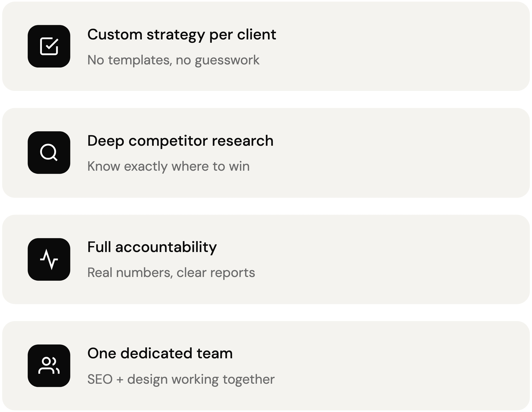The width and height of the screenshot is (532, 412).
Task: Click "No templates, no guesswork" subtitle text
Action: click(173, 60)
